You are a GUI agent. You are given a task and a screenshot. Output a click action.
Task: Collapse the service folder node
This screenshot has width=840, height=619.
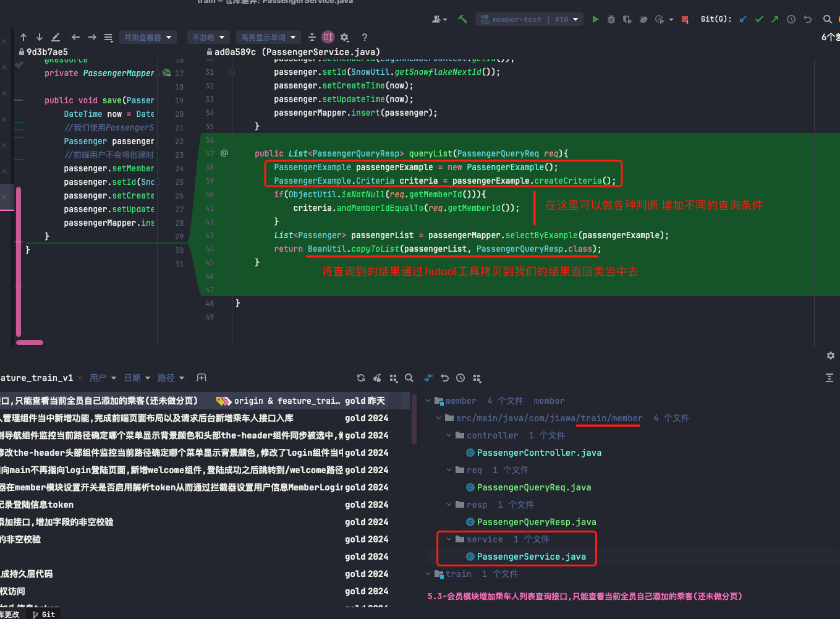pos(449,539)
